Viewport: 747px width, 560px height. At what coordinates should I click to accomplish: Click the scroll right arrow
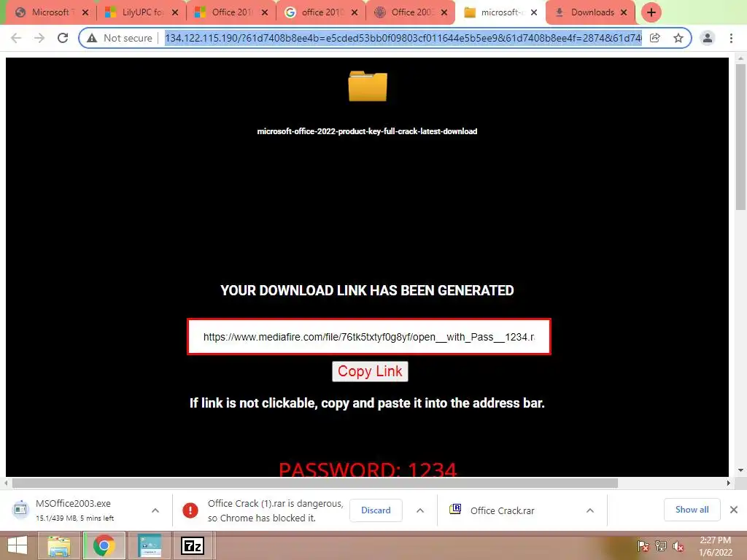[x=729, y=483]
